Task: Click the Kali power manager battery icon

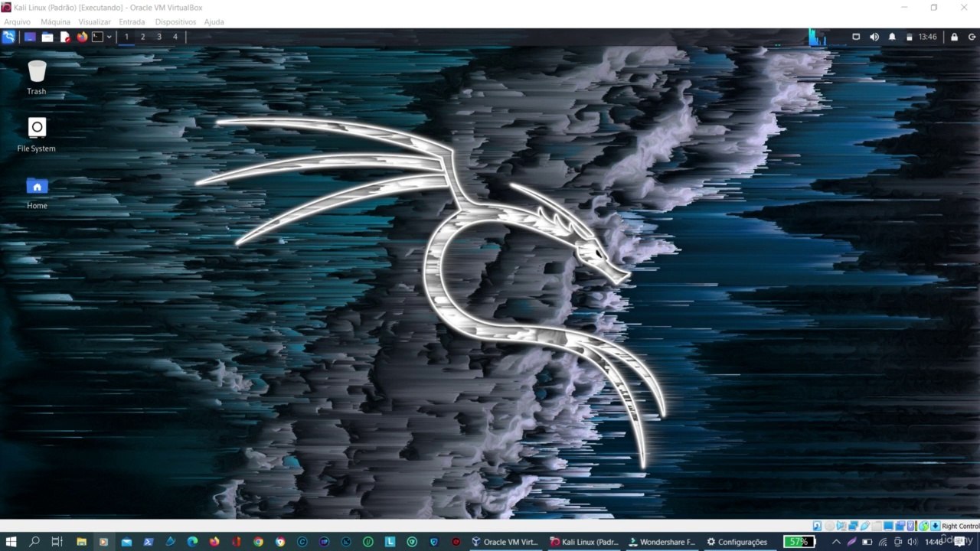Action: pos(910,37)
